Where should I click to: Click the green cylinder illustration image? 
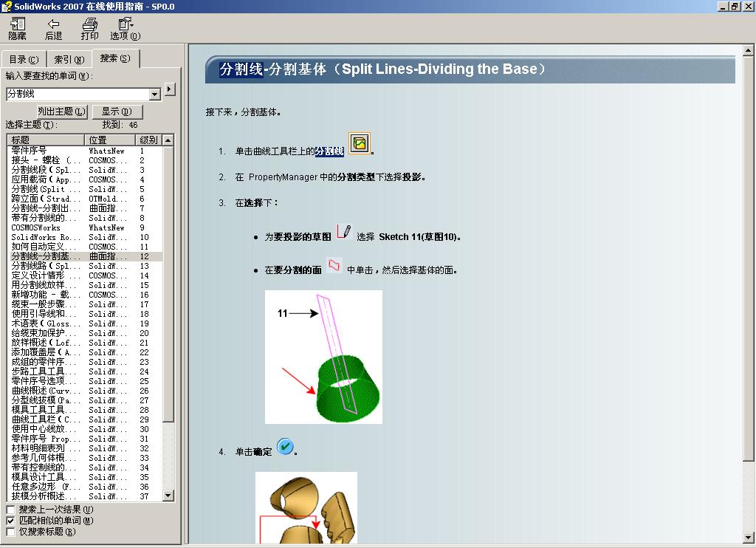323,357
